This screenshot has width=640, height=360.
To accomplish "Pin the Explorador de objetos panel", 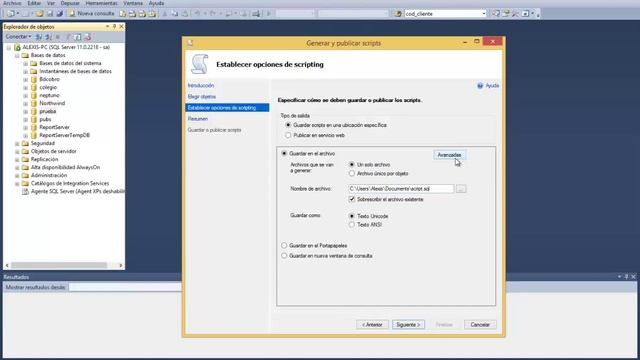I will (x=114, y=27).
